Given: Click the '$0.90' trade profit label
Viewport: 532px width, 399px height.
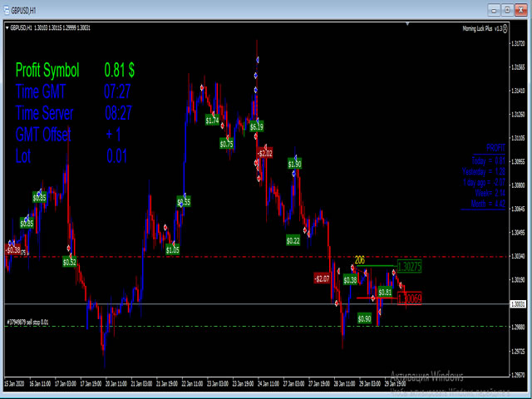Looking at the screenshot, I should pos(364,319).
